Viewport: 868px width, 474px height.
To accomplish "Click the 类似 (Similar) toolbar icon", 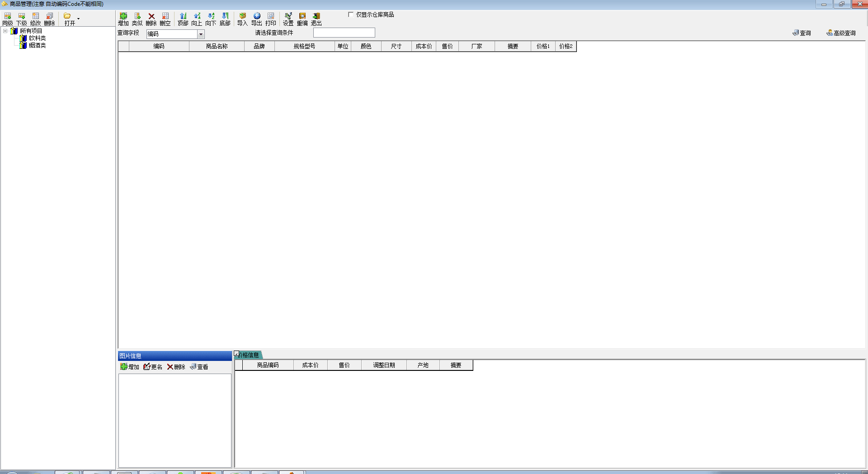I will coord(137,19).
